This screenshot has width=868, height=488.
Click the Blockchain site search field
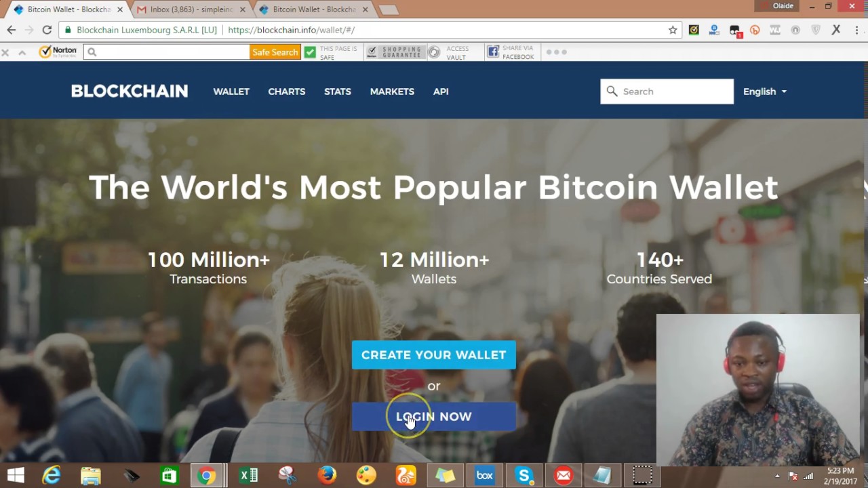[x=667, y=91]
